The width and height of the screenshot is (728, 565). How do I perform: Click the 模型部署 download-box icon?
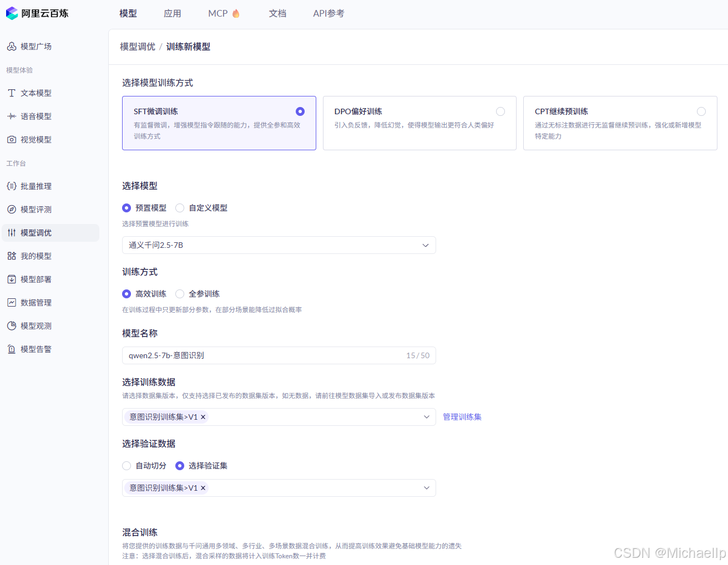12,279
